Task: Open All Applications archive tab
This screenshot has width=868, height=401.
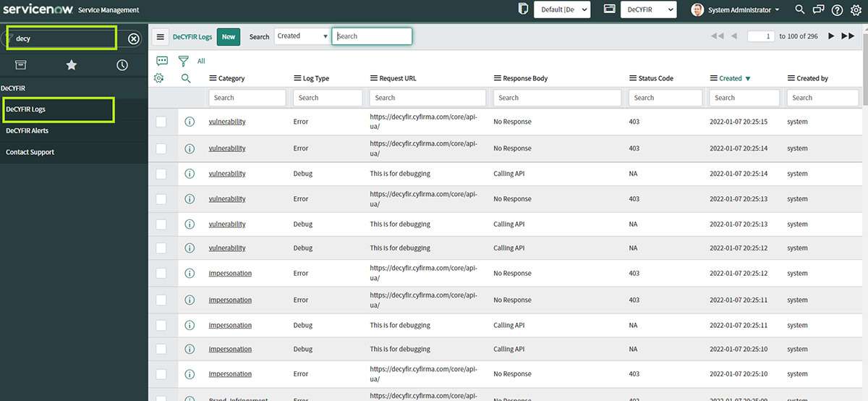Action: 21,65
